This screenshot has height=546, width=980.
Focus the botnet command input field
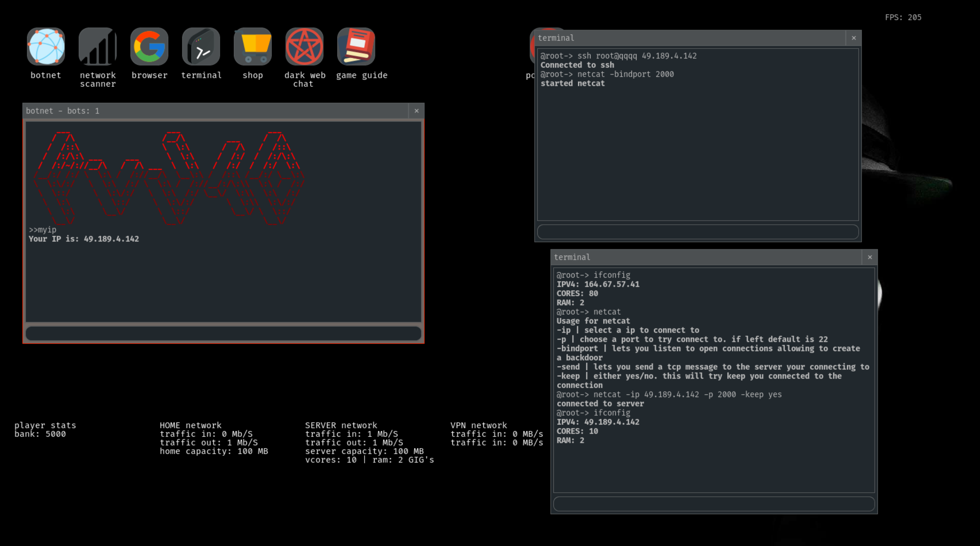click(223, 333)
